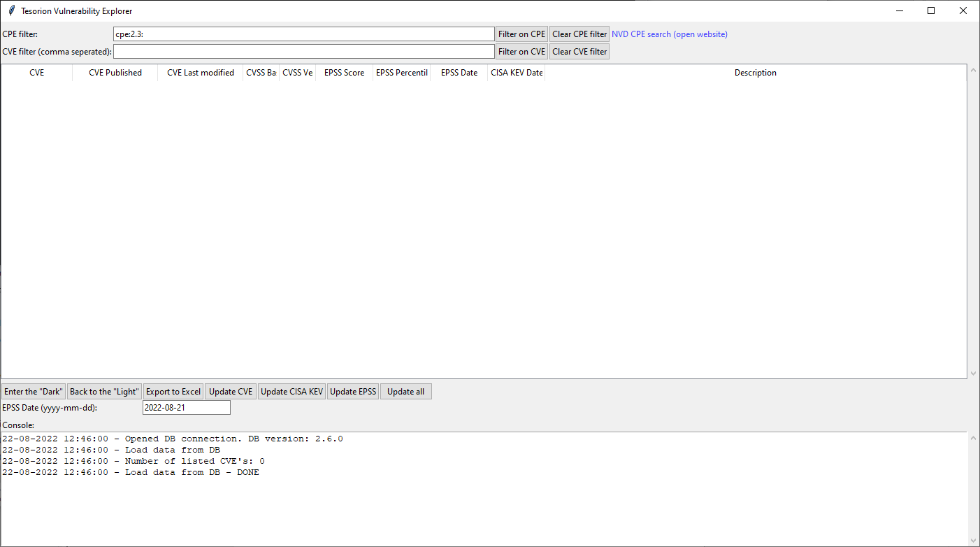The height and width of the screenshot is (547, 980).
Task: Clear the CVE filter
Action: (x=579, y=50)
